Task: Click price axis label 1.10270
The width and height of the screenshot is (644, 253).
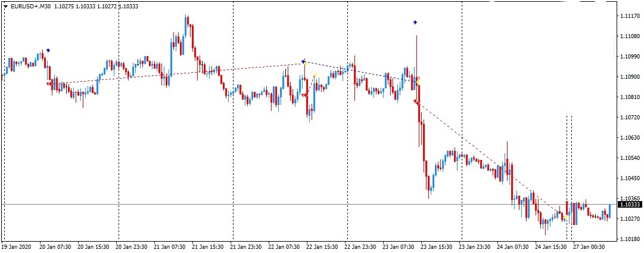Action: point(630,218)
